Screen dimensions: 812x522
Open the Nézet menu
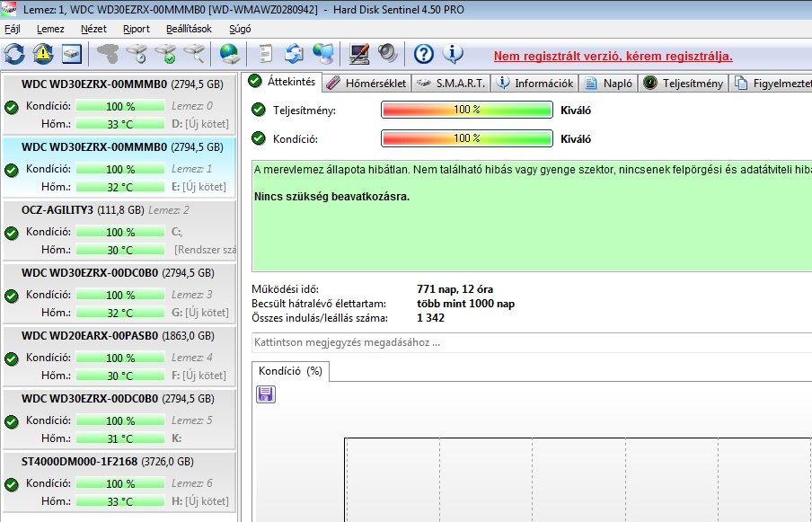click(93, 29)
